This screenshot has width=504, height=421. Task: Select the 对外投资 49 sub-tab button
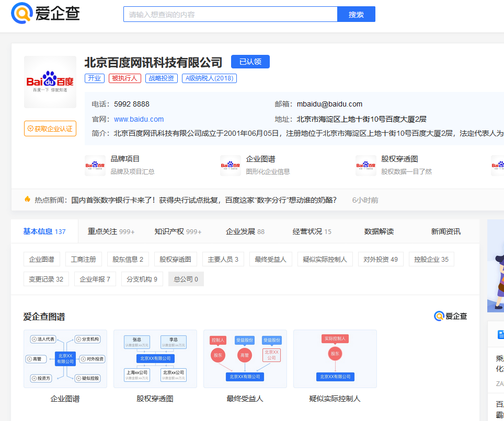pyautogui.click(x=381, y=259)
